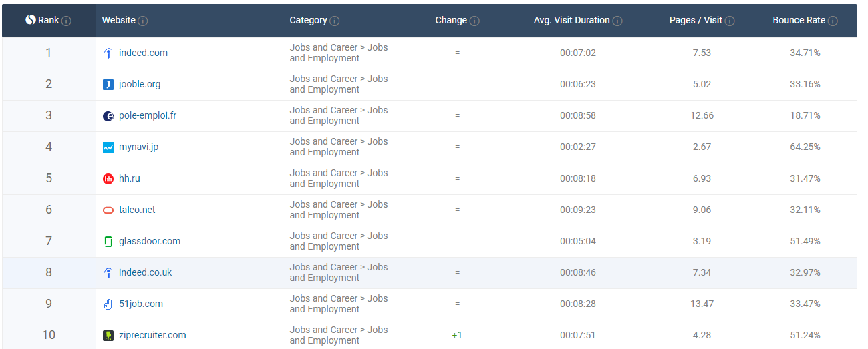Click the Category column header
This screenshot has height=349, width=868.
point(308,20)
